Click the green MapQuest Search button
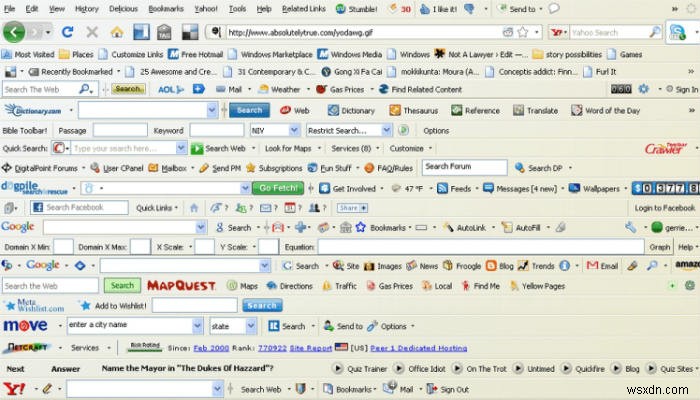 pos(122,286)
